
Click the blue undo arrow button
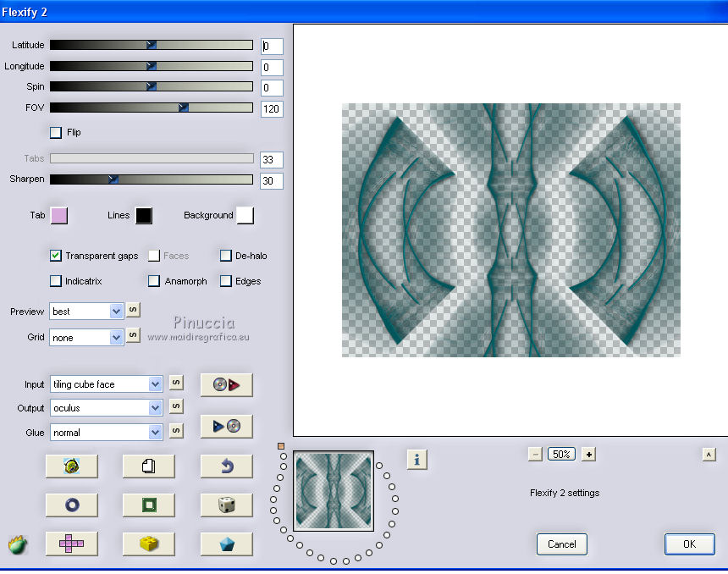[226, 466]
